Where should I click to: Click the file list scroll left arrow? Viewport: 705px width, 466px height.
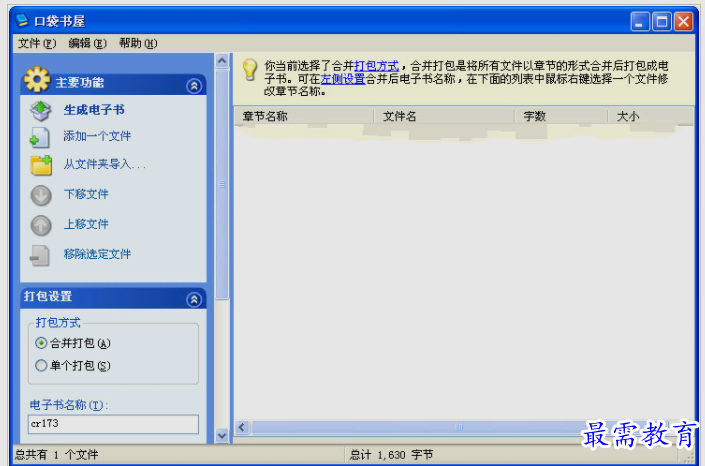tap(242, 427)
